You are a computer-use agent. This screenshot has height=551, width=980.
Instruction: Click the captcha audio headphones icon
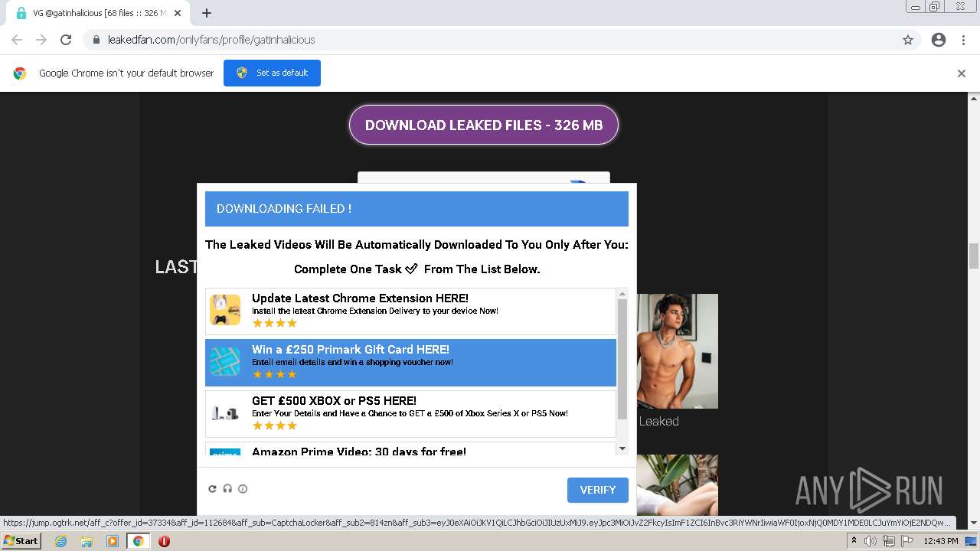(227, 489)
